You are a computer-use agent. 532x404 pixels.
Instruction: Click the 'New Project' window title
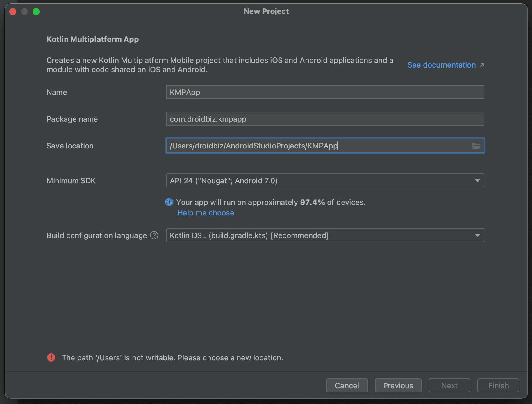point(266,11)
